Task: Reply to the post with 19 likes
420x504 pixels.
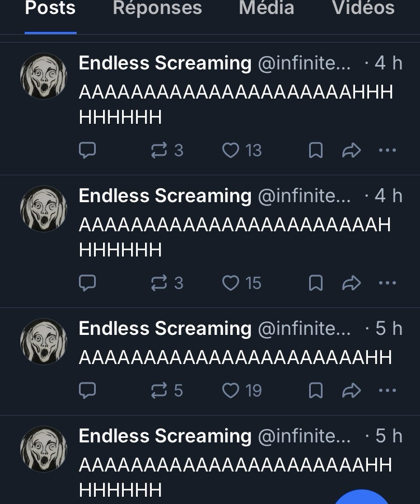Action: click(87, 390)
